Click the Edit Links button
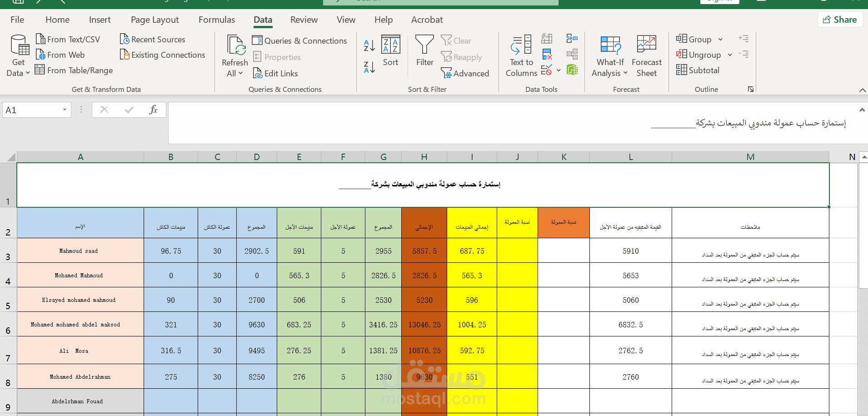This screenshot has height=416, width=868. tap(275, 73)
